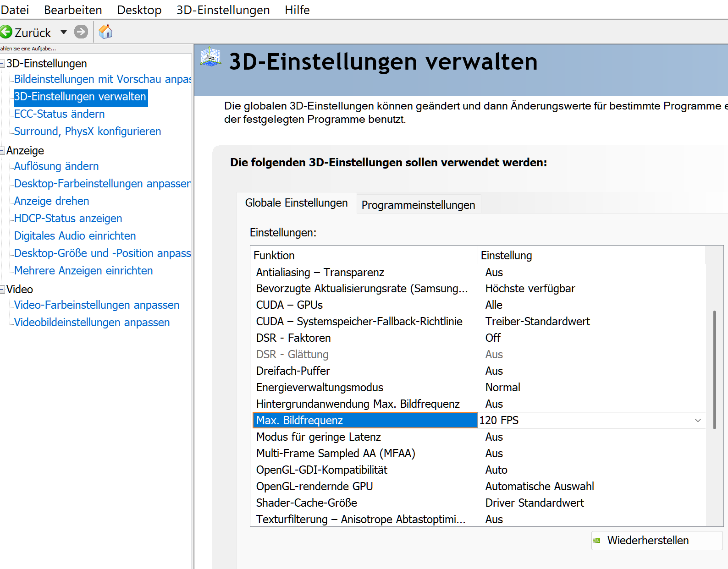Open the Max. Bildfrequenz 120 FPS dropdown
728x569 pixels.
(698, 420)
